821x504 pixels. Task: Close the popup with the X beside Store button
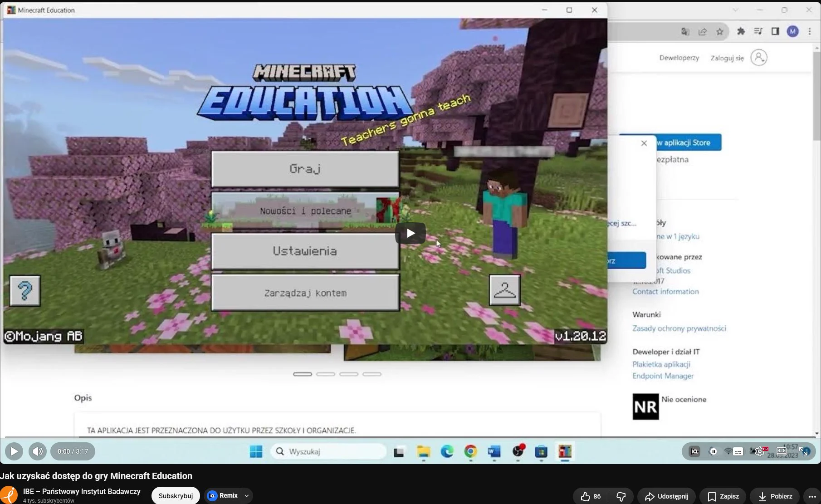[x=644, y=143]
